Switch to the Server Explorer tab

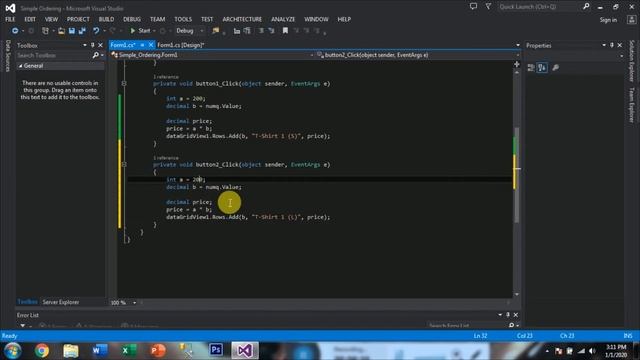point(61,302)
